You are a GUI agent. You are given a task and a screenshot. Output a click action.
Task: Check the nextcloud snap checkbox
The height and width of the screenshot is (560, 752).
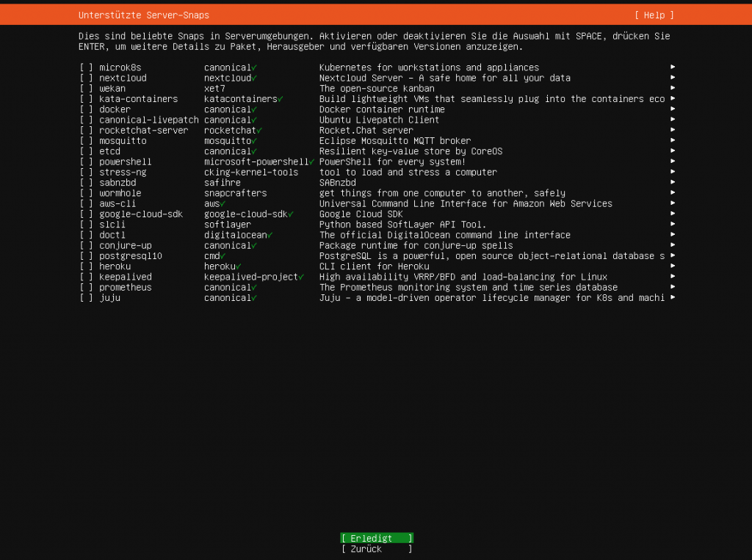(x=87, y=78)
